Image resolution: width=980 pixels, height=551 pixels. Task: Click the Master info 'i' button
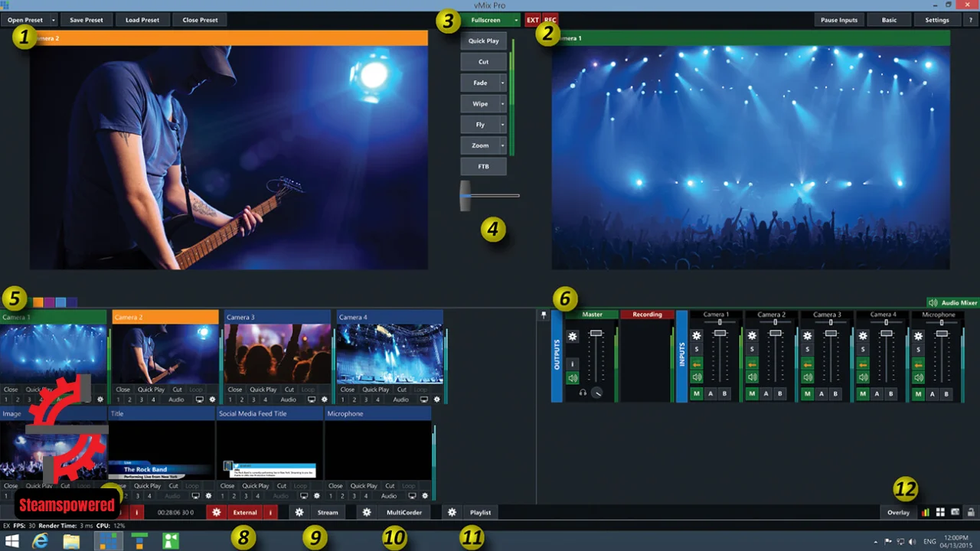[x=573, y=364]
